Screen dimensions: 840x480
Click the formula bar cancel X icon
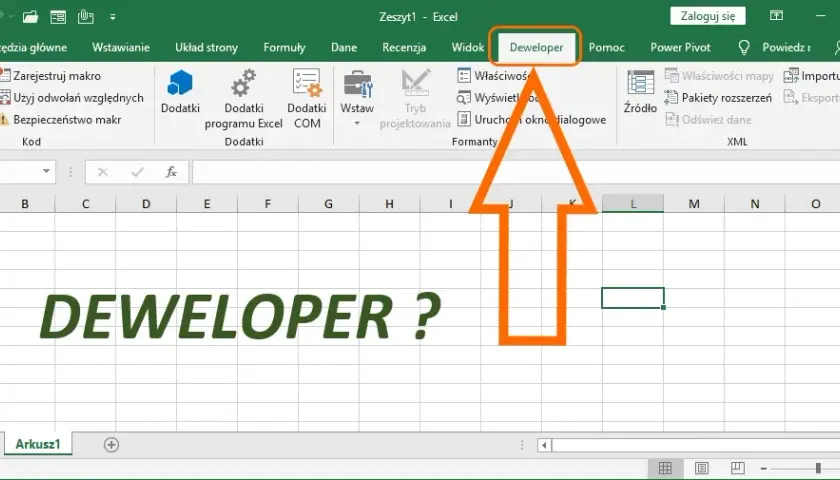tap(103, 172)
